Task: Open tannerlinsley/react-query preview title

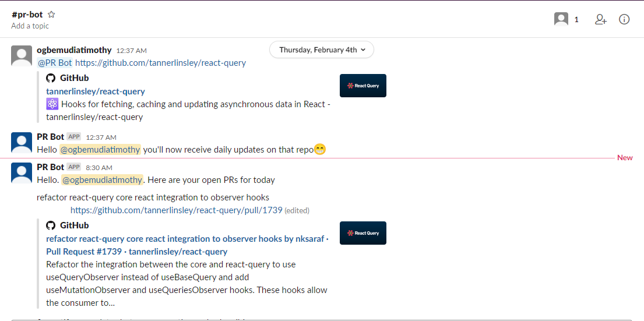Action: 95,91
